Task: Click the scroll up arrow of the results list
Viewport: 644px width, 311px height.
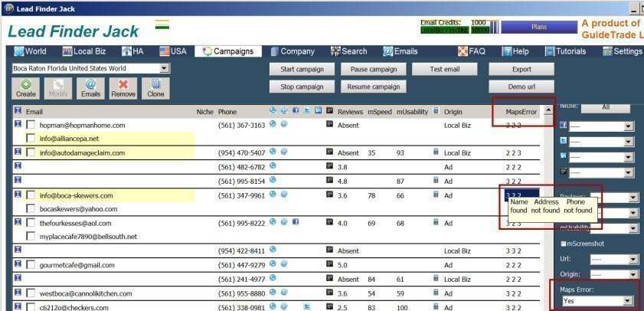Action: [548, 110]
